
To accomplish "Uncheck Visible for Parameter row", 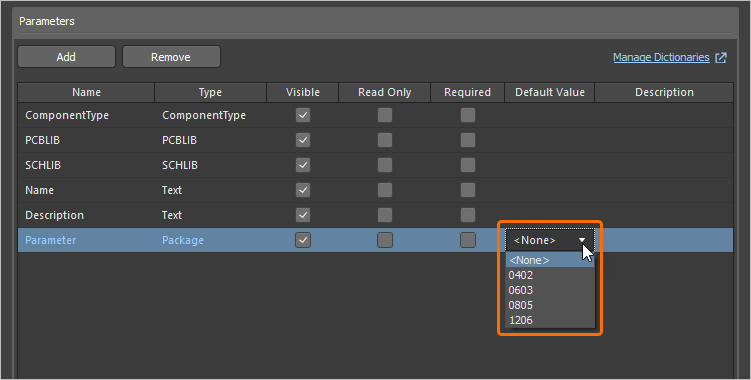I will [x=303, y=240].
